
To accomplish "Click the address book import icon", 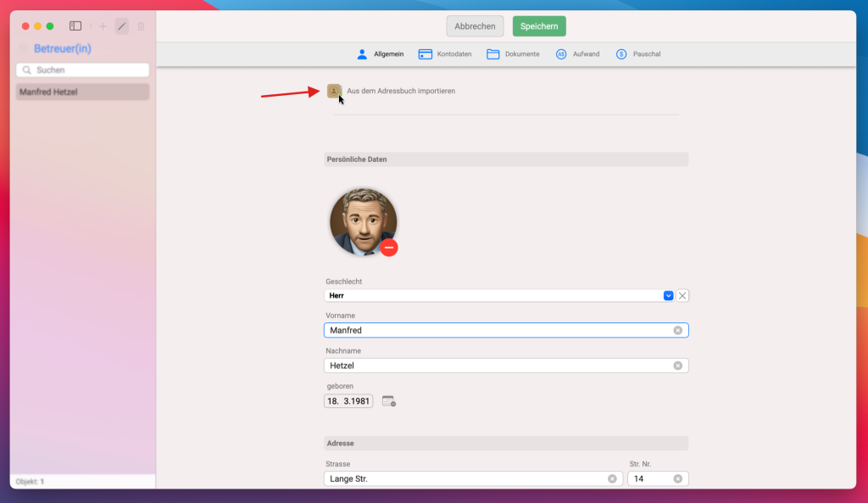I will 334,91.
